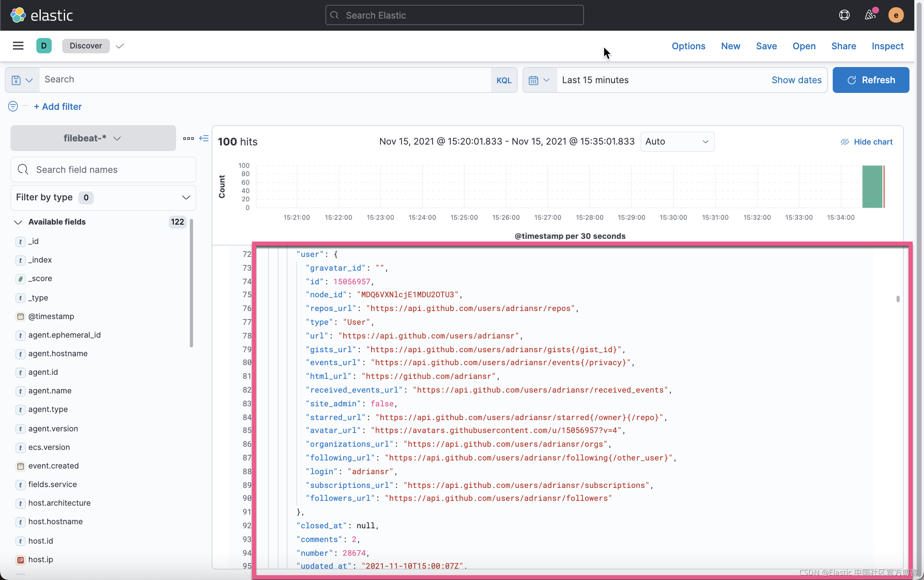Open the newsfeed party-popper icon
Image resolution: width=924 pixels, height=580 pixels.
coord(870,15)
